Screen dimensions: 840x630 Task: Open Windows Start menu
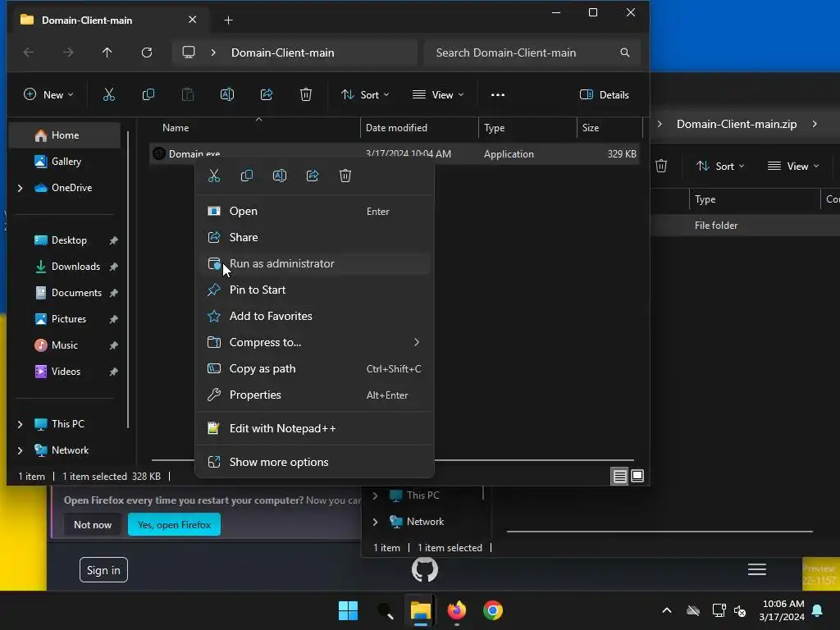pos(348,610)
